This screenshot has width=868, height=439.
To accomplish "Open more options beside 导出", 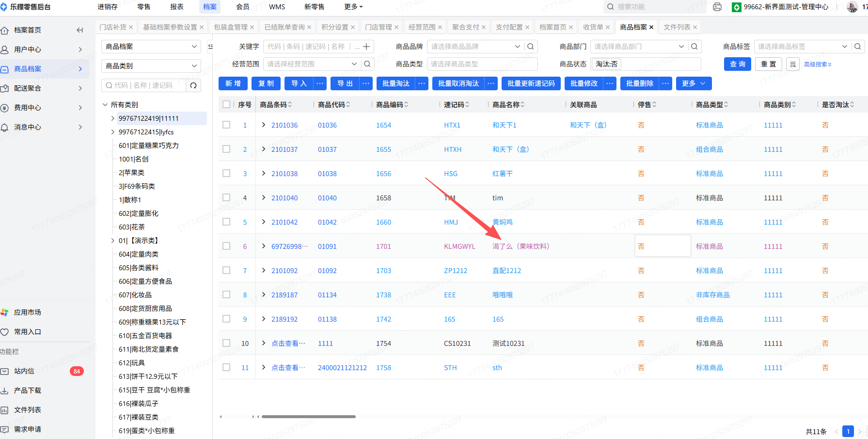I will 366,83.
